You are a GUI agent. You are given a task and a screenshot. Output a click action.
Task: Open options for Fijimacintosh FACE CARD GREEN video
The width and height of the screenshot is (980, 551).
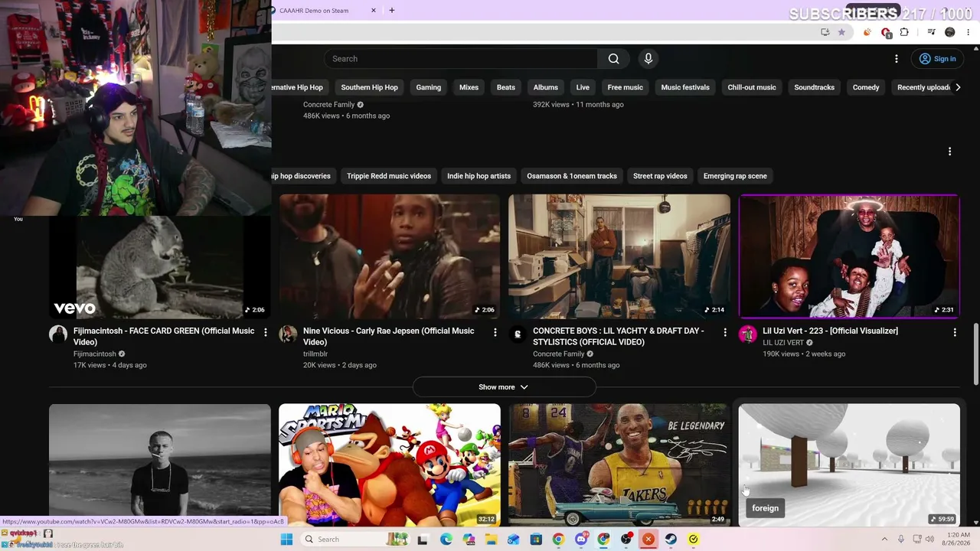266,332
